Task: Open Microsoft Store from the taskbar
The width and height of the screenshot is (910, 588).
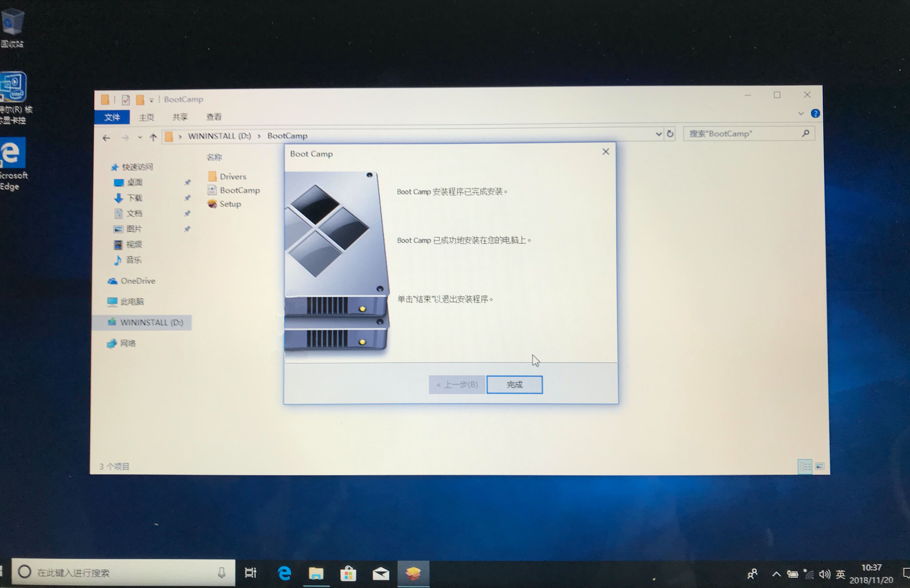Action: pyautogui.click(x=348, y=573)
